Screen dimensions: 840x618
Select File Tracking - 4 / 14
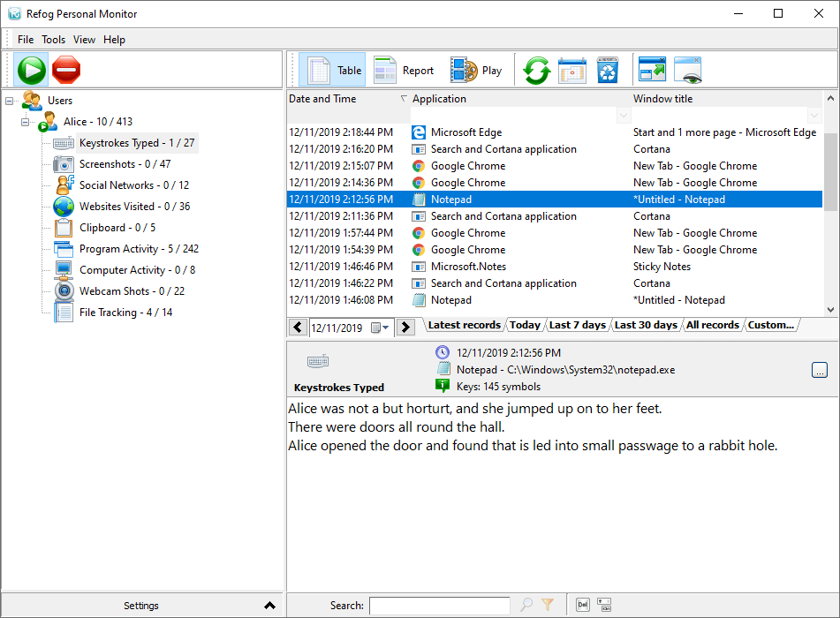point(126,313)
